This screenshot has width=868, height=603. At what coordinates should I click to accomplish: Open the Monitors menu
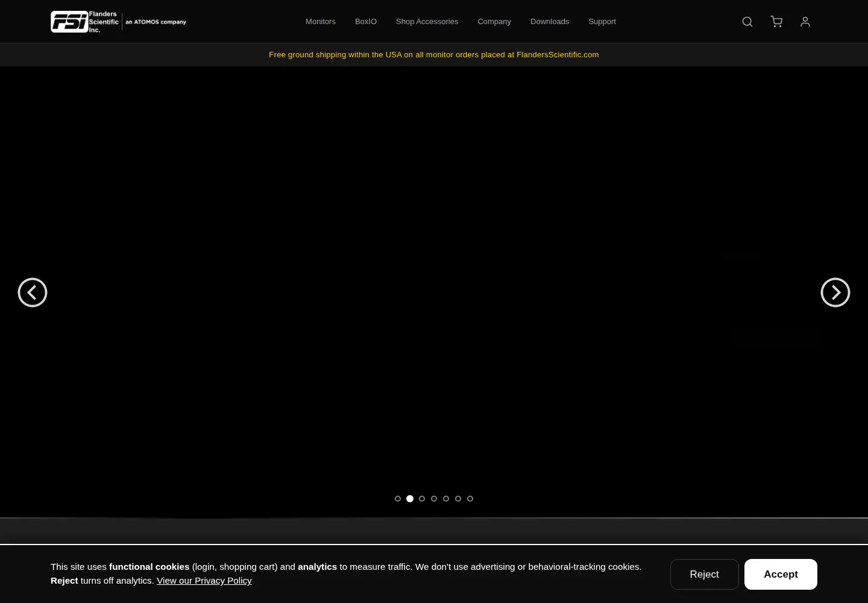coord(321,22)
